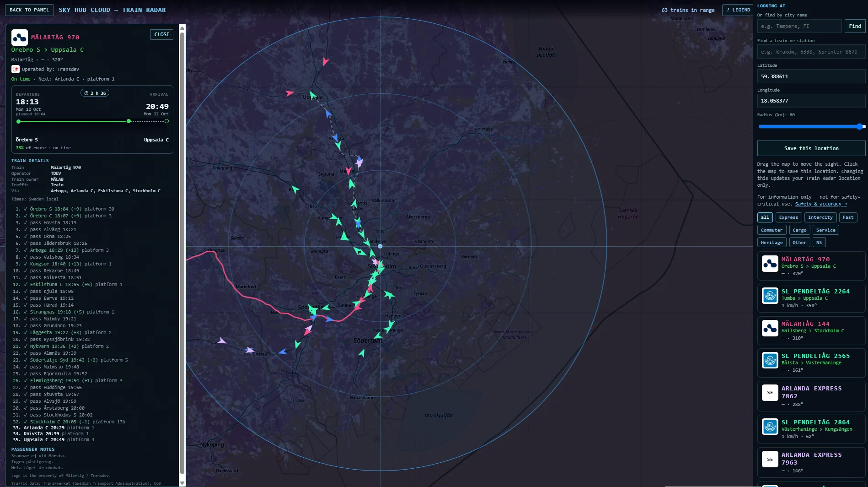Toggle the Heritage train filter

pyautogui.click(x=772, y=243)
